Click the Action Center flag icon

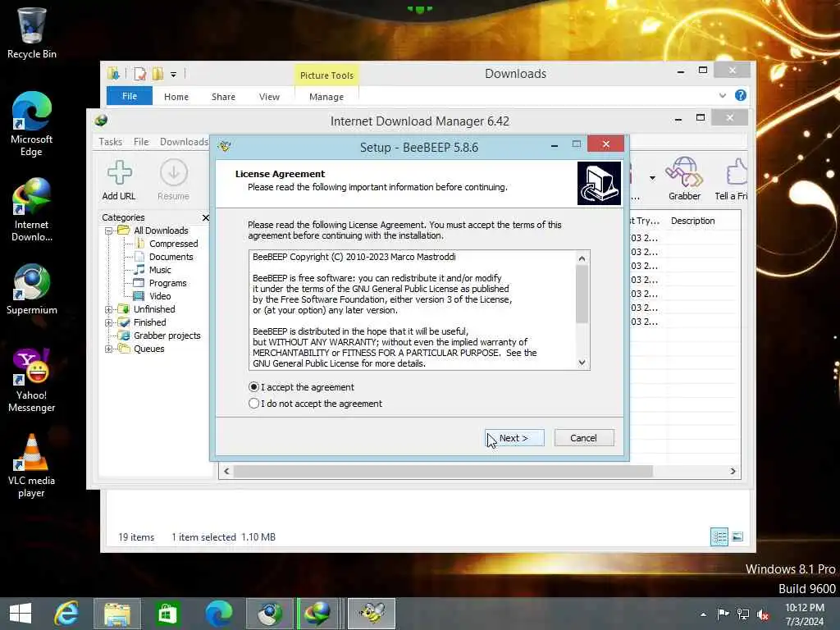click(723, 614)
